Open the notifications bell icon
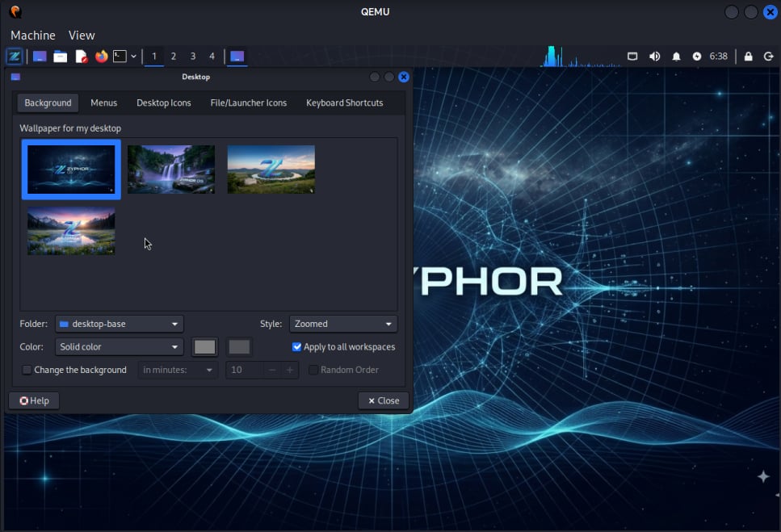The width and height of the screenshot is (781, 532). [x=676, y=57]
